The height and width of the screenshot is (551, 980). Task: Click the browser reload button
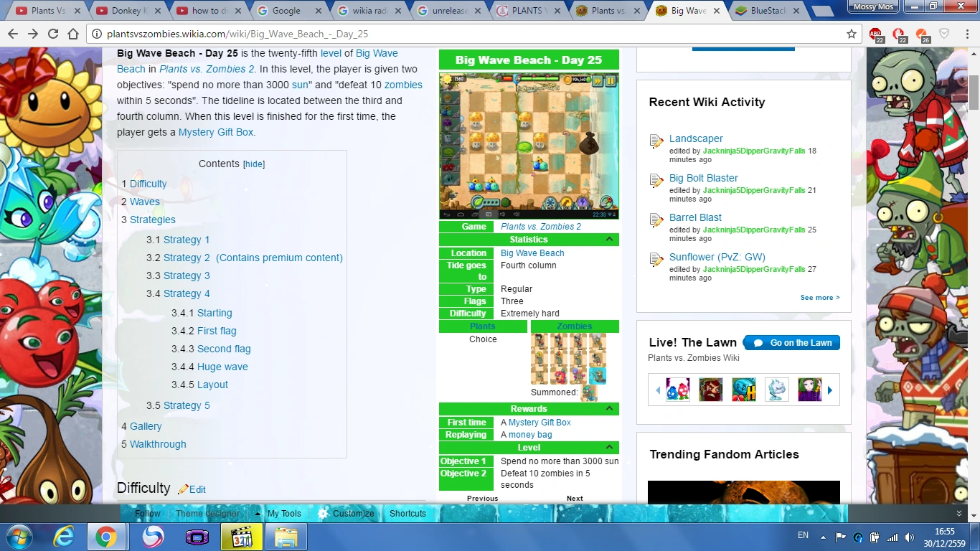point(53,34)
